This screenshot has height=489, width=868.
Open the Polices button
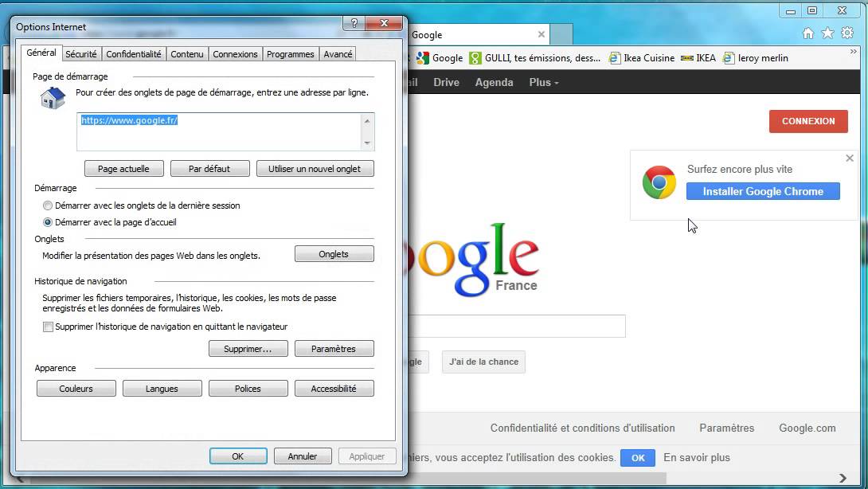click(x=248, y=389)
